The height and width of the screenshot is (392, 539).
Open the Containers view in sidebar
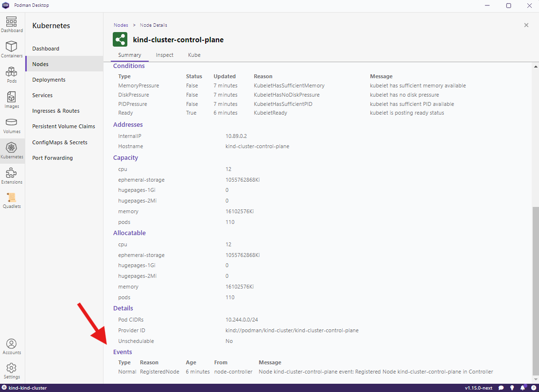coord(12,50)
